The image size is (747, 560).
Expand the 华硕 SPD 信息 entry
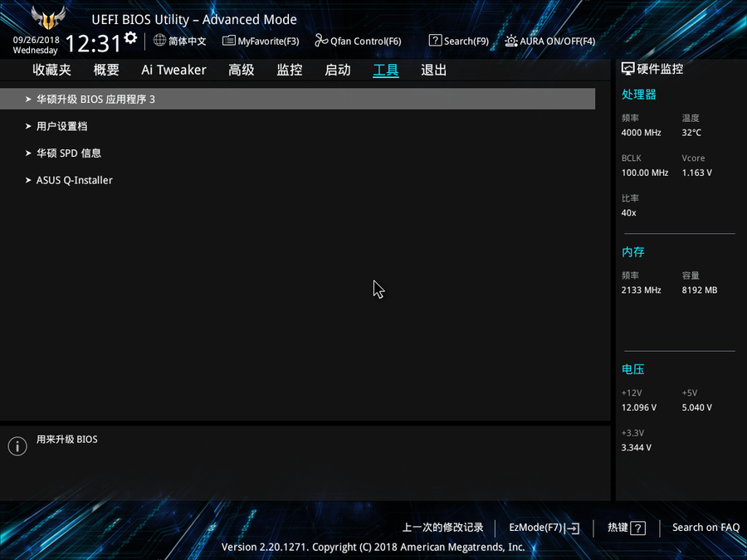point(68,153)
